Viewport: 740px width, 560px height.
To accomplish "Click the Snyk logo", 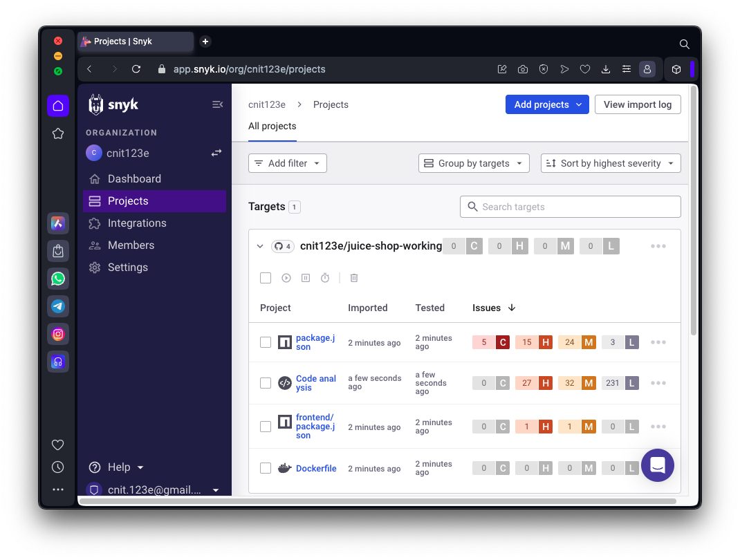I will point(113,104).
